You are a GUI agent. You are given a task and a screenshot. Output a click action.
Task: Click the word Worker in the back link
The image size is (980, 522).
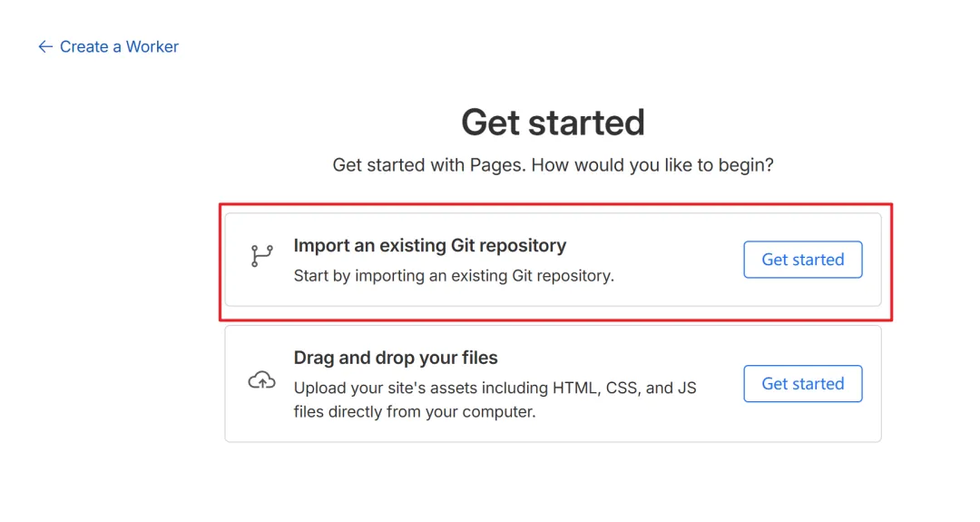point(152,47)
